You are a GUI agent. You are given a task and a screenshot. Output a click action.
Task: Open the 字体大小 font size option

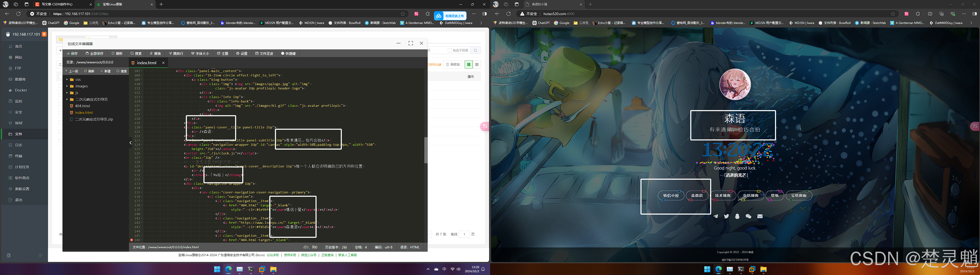[x=200, y=54]
